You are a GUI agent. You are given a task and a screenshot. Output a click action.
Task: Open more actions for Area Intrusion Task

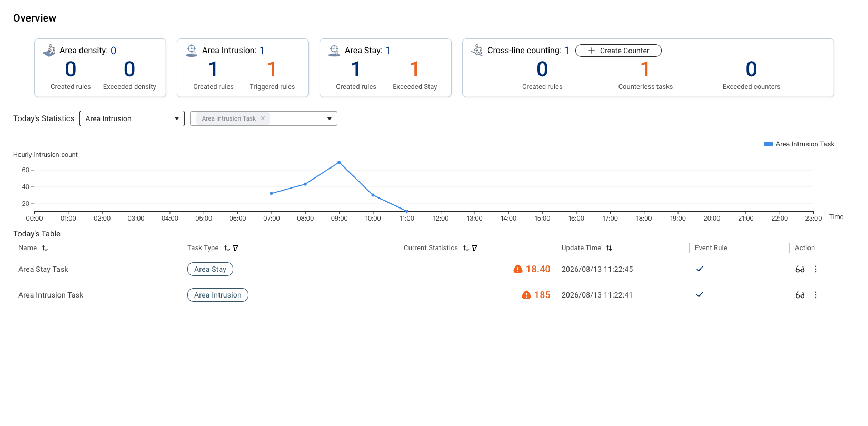coord(816,295)
